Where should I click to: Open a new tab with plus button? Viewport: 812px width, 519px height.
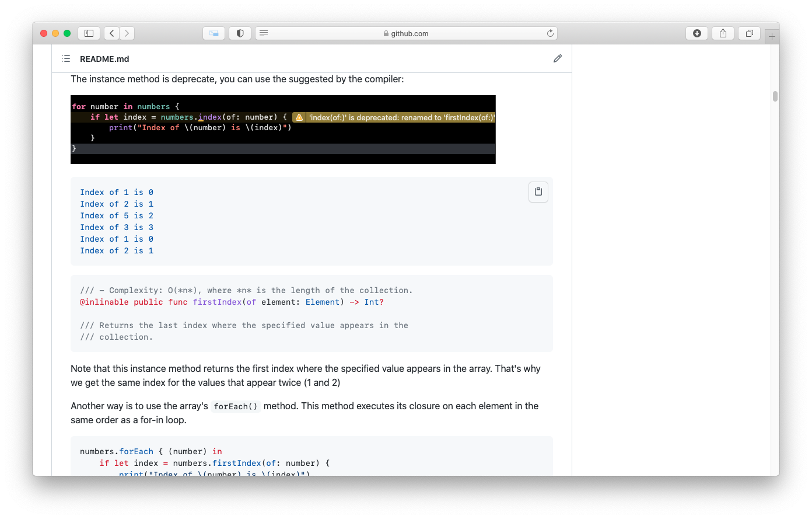(772, 36)
